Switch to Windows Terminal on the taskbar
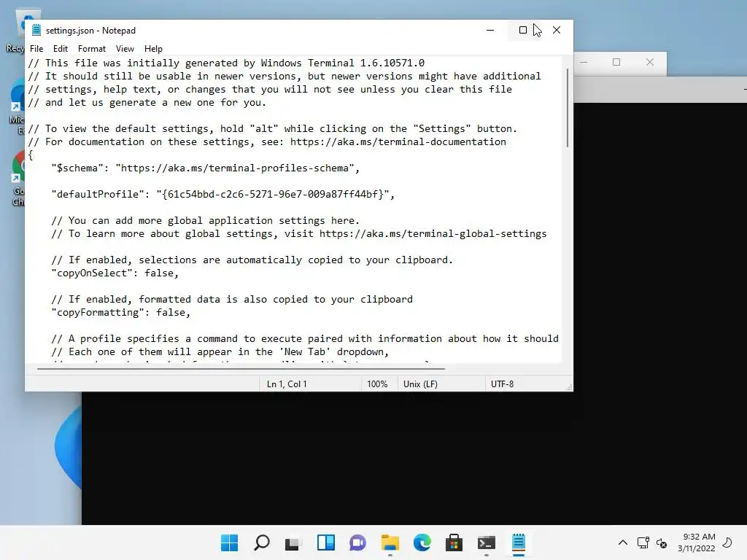 click(x=487, y=542)
